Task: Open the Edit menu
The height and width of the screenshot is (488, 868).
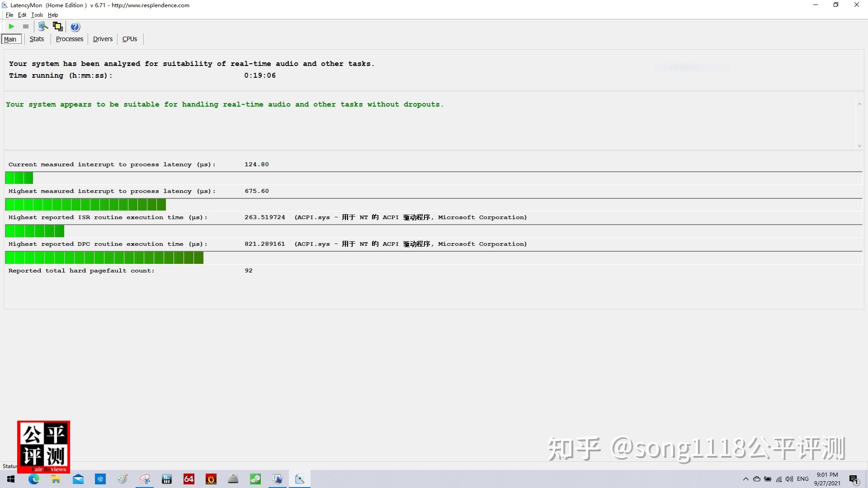Action: (x=22, y=14)
